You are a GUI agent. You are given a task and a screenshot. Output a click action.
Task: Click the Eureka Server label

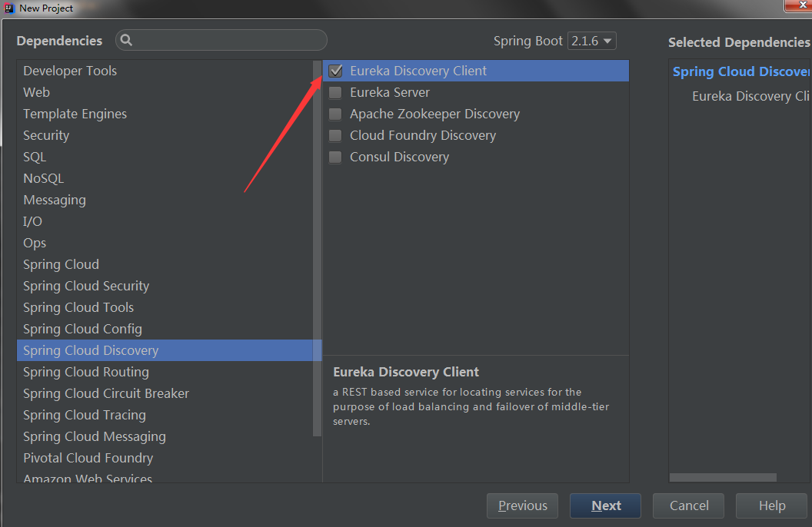pos(389,93)
